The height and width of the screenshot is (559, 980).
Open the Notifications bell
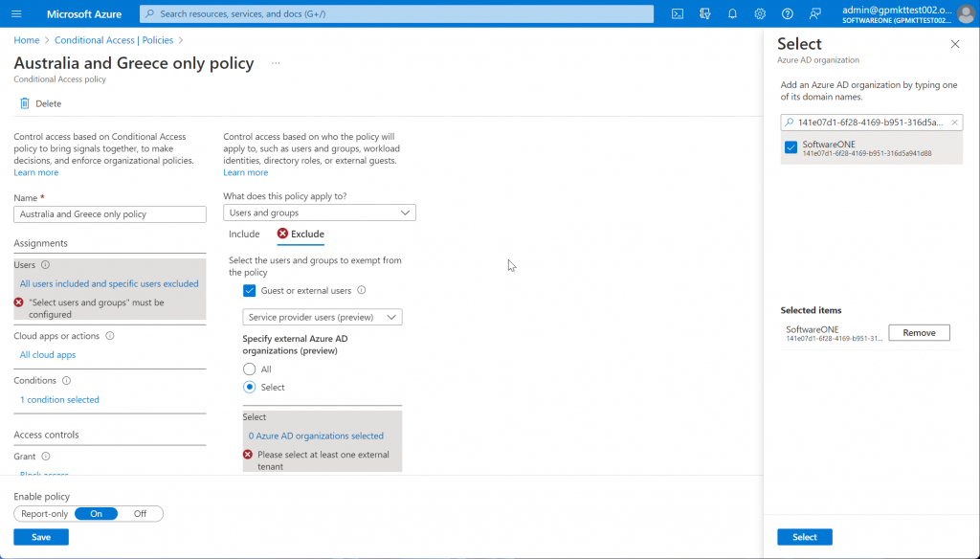[732, 13]
